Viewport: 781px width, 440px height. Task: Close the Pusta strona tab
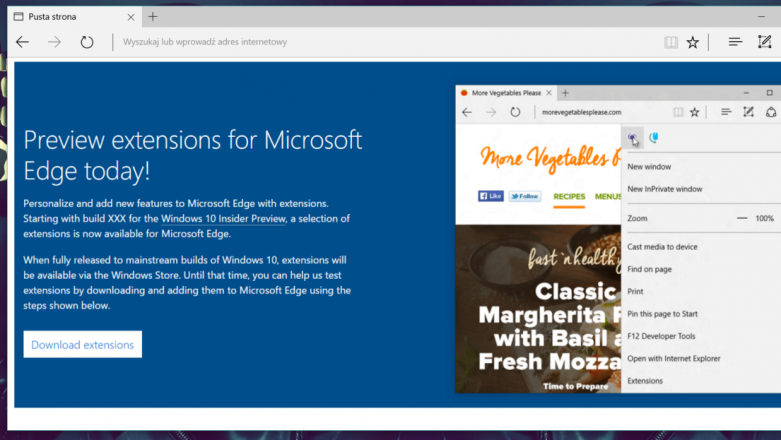[131, 17]
